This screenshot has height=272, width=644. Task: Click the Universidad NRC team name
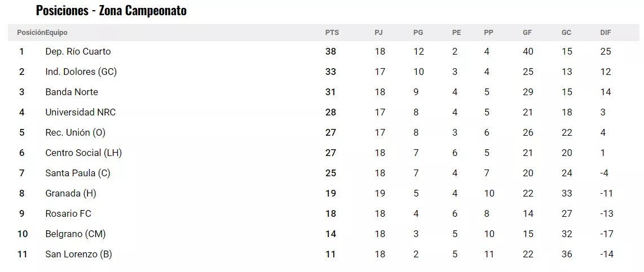click(80, 112)
